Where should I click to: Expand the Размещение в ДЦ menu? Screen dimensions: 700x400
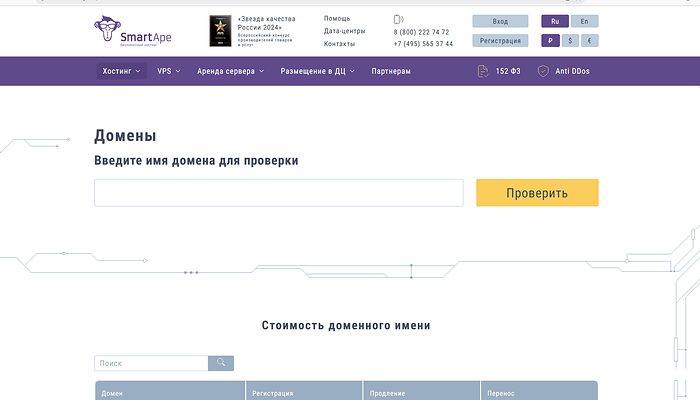tap(317, 71)
